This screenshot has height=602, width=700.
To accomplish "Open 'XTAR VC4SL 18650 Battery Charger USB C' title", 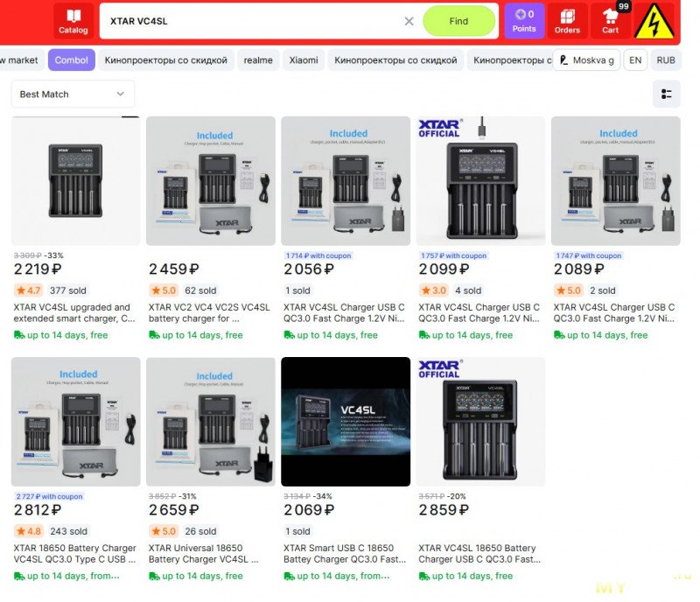I will pos(479,553).
